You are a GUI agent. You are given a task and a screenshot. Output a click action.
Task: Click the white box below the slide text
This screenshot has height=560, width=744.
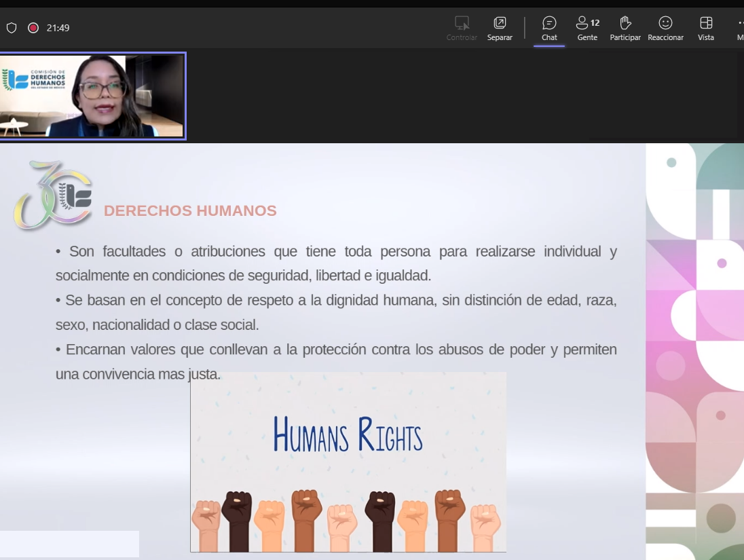(x=69, y=544)
